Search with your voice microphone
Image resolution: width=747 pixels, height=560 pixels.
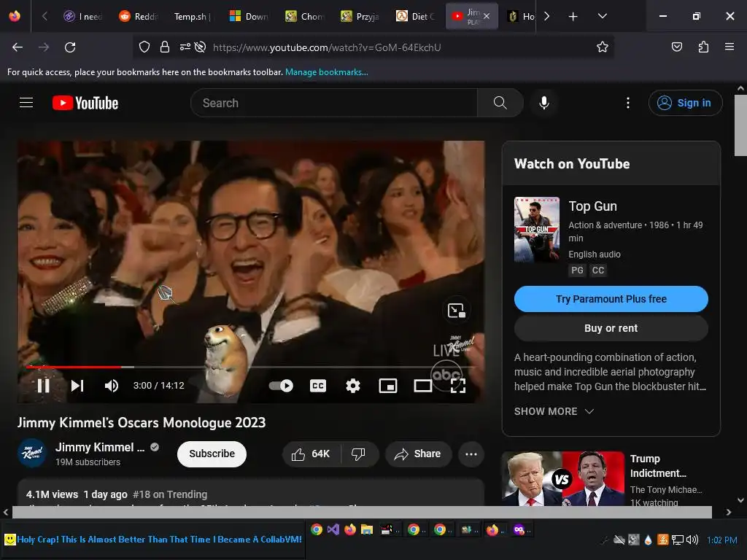click(x=544, y=103)
